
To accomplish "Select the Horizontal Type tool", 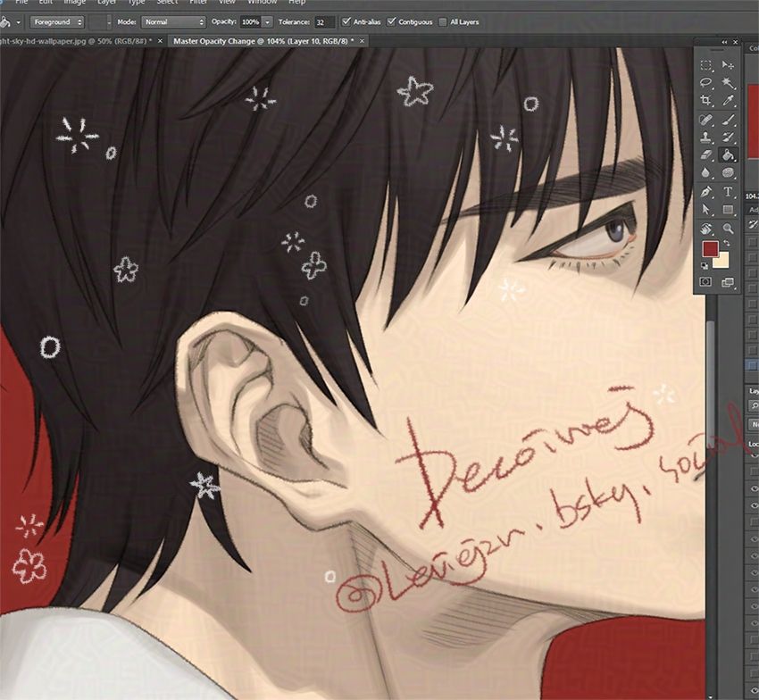I will 728,192.
